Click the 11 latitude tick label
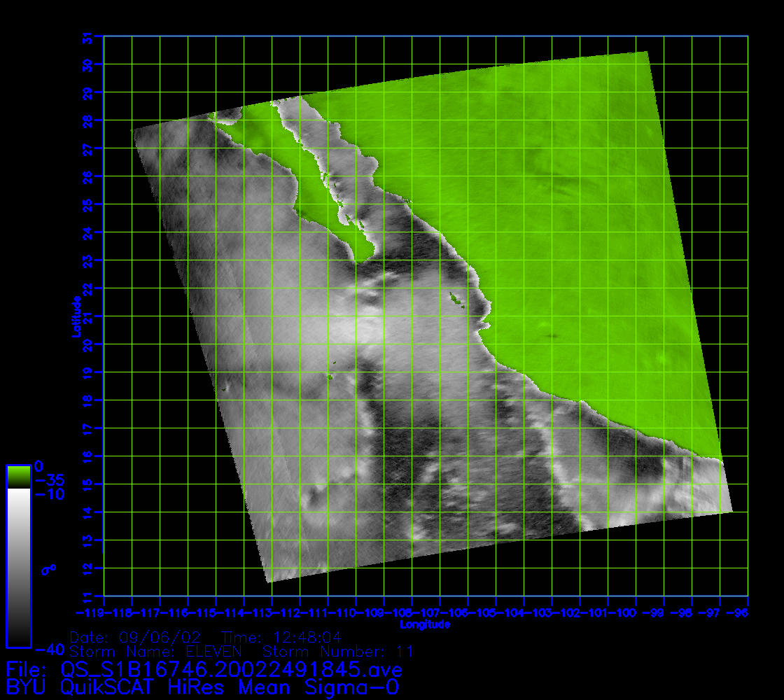Screen dimensions: 784x700 point(87,596)
